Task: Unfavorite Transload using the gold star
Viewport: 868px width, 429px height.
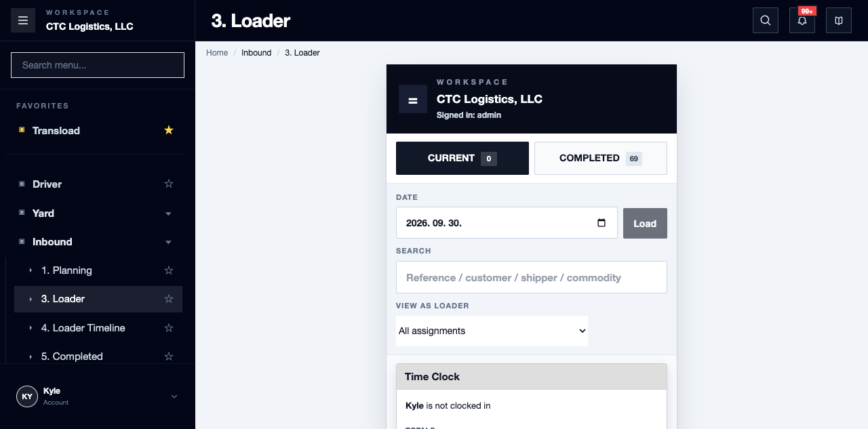Action: point(169,130)
